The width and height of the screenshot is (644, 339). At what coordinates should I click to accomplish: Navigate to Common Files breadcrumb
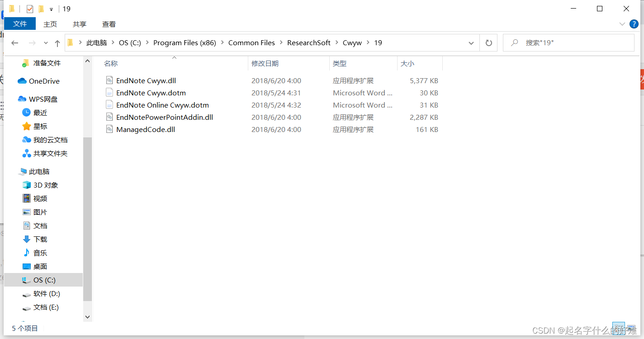(251, 43)
